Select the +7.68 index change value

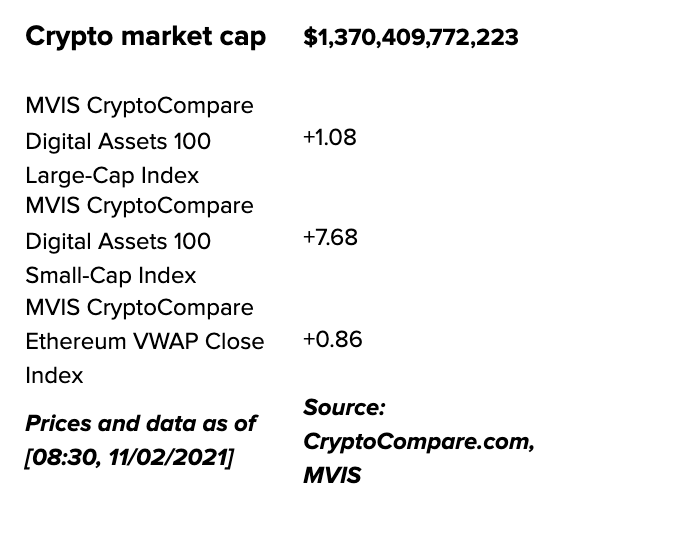(329, 237)
